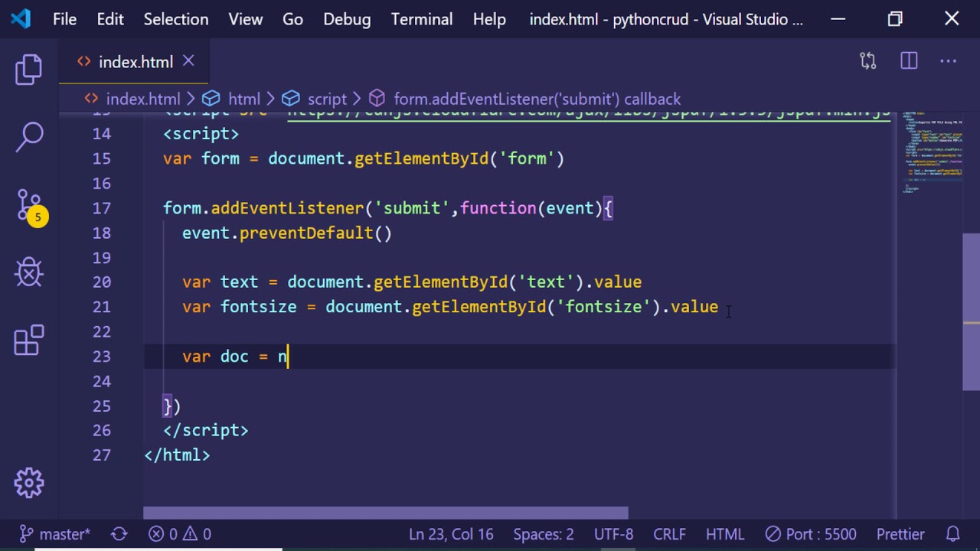Open the More Actions ellipsis menu
Screen dimensions: 980x551
[948, 61]
